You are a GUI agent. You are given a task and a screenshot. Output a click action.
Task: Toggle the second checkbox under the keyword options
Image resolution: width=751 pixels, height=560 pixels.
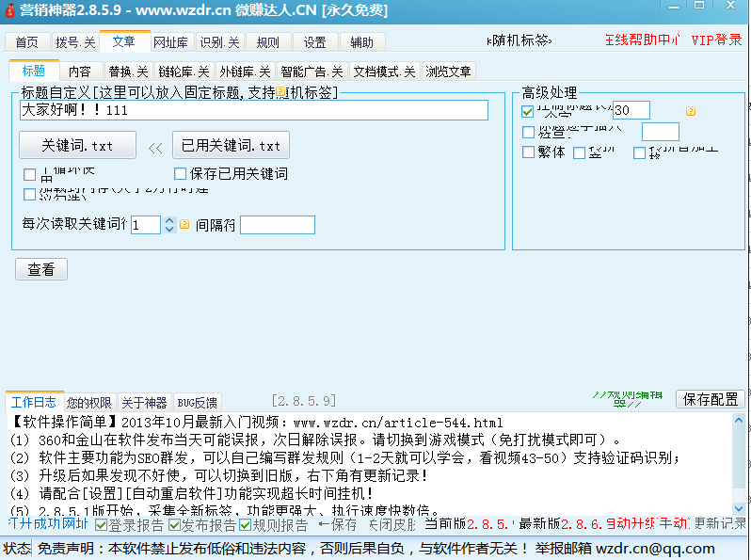pos(30,194)
